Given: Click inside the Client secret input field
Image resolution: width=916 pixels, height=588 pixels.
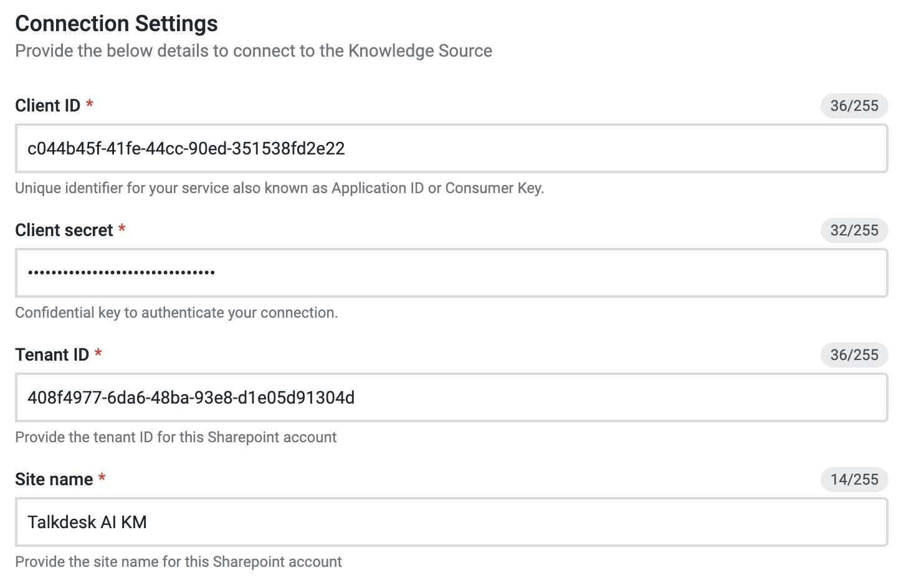Looking at the screenshot, I should coord(436,273).
